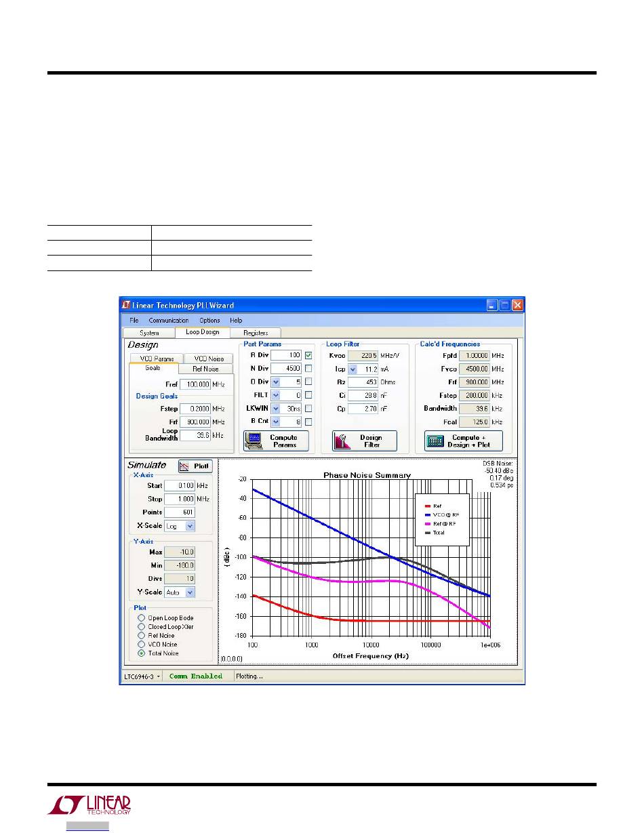Click the Fstep design goal field
This screenshot has width=644, height=833.
195,409
